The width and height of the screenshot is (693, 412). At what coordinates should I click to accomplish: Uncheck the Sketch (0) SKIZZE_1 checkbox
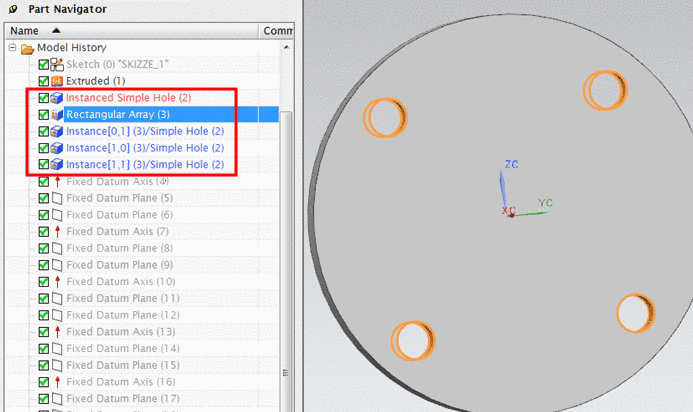click(43, 65)
